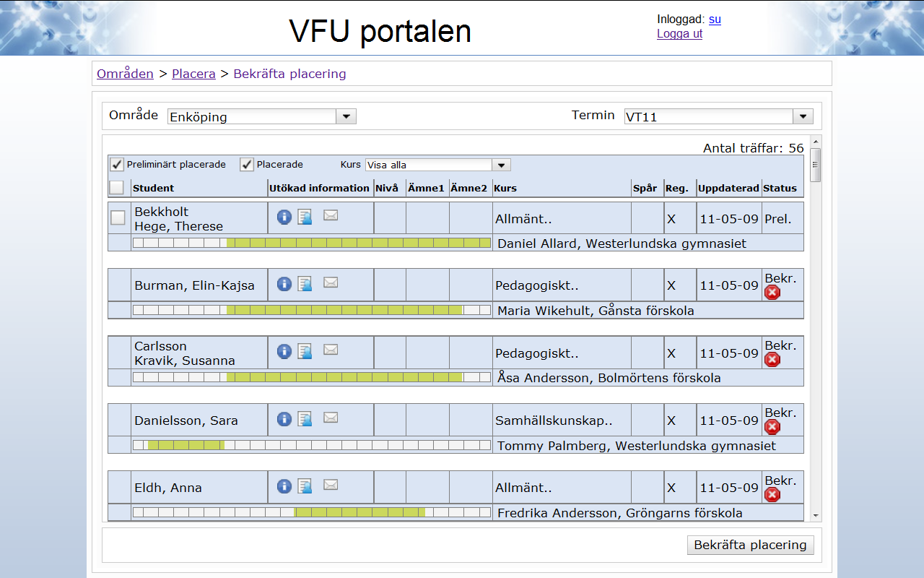Click mail icon for Eldh, Anna

tap(331, 483)
